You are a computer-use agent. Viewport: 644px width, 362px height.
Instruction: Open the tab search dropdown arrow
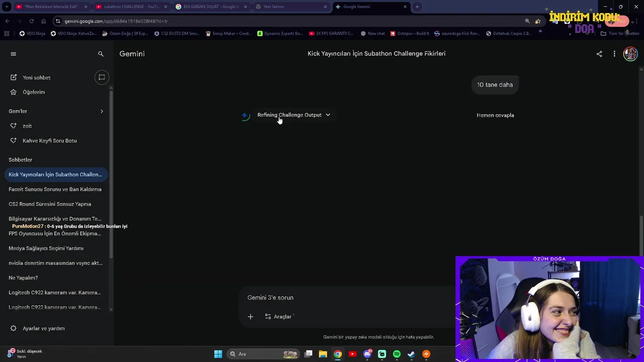coord(7,7)
